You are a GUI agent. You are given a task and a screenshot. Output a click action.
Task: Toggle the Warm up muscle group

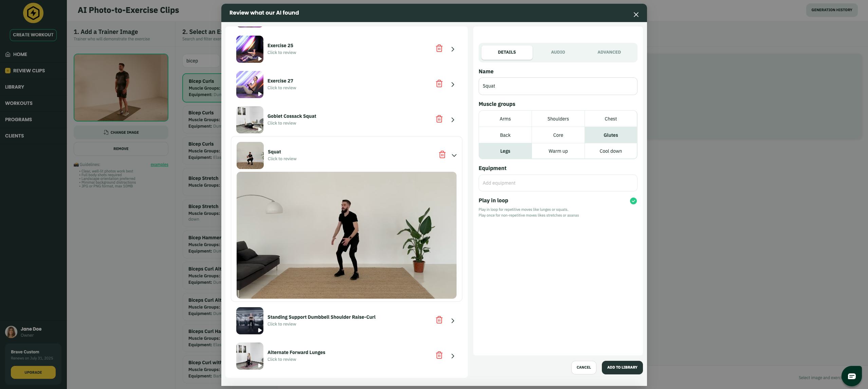(x=558, y=151)
